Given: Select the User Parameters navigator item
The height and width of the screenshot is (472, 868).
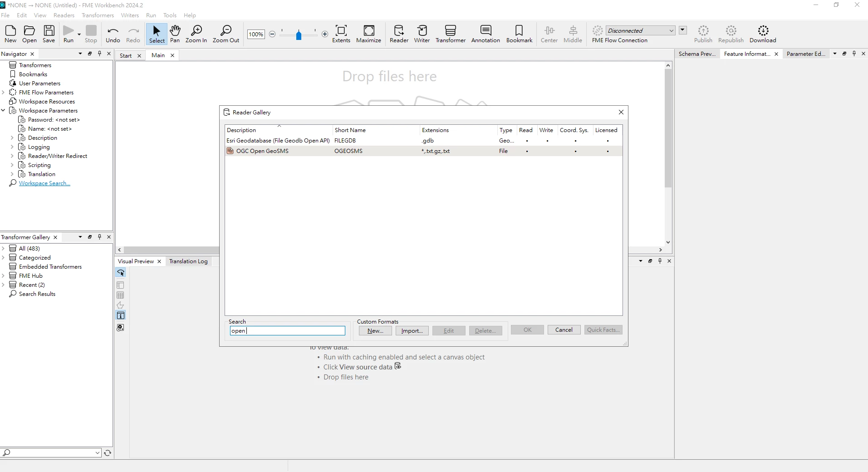Looking at the screenshot, I should click(39, 83).
